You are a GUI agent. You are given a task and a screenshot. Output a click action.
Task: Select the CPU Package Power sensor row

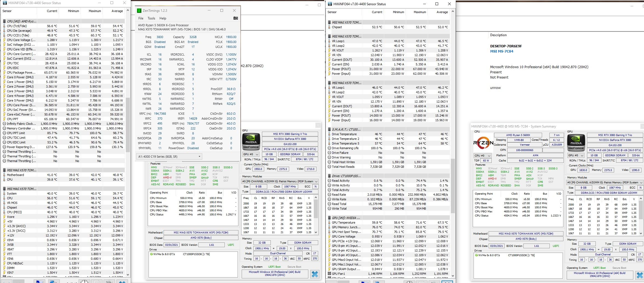[x=63, y=73]
